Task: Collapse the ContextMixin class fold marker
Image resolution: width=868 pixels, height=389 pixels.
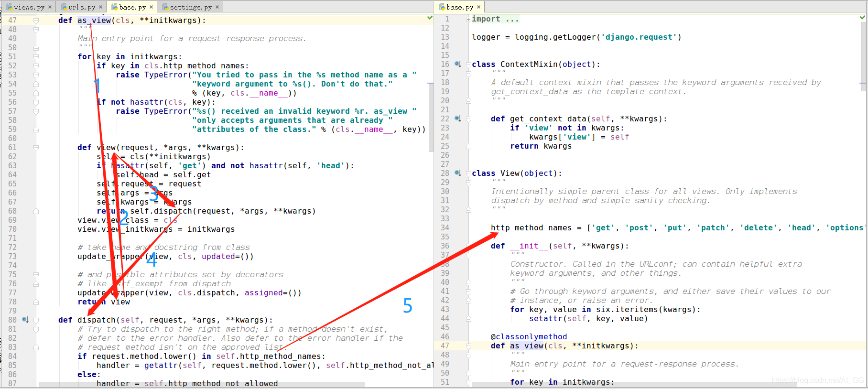Action: click(468, 64)
